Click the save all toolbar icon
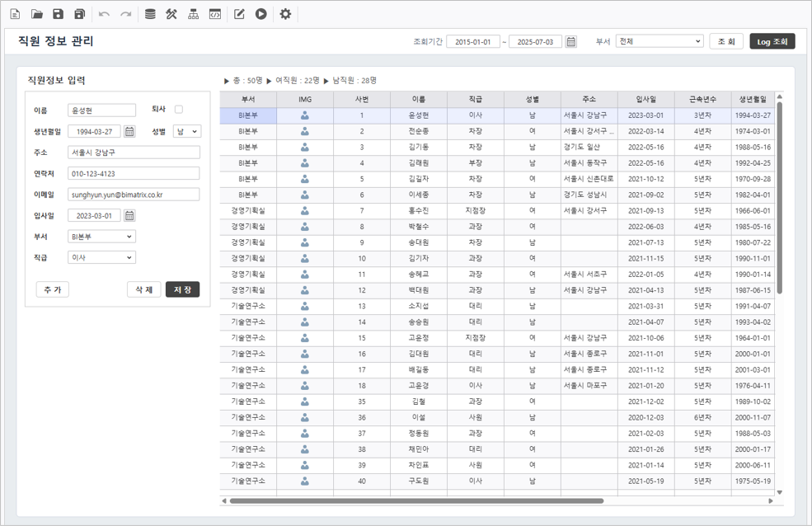 point(79,14)
